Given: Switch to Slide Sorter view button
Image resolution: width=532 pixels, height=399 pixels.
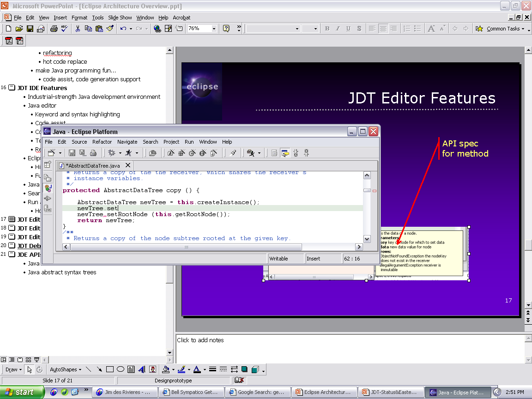Looking at the screenshot, I should 27,360.
